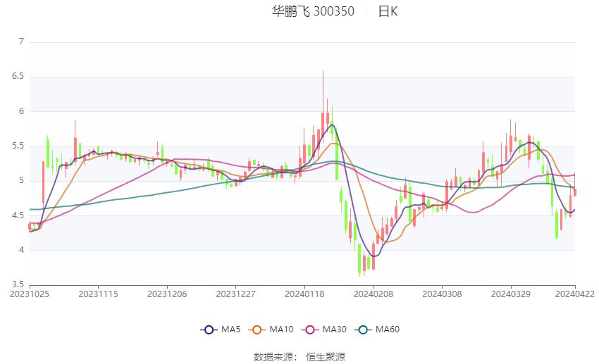The image size is (599, 364).
Task: Click the chart title 华鹏飞 300350
Action: tap(313, 11)
